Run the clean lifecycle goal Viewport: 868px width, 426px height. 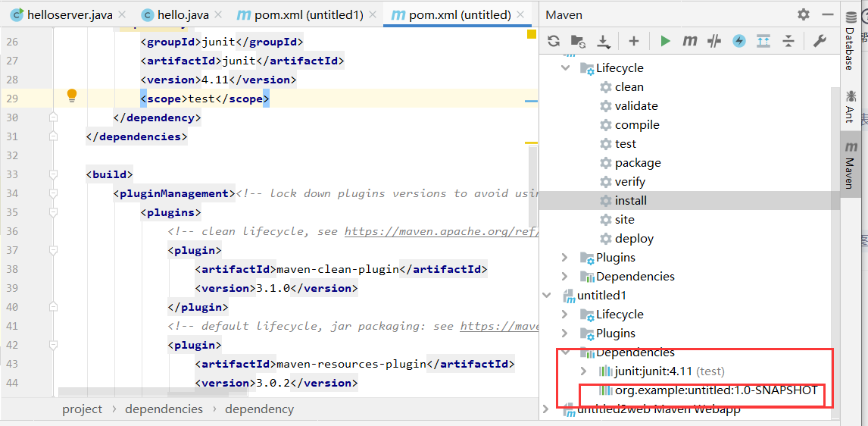click(629, 87)
